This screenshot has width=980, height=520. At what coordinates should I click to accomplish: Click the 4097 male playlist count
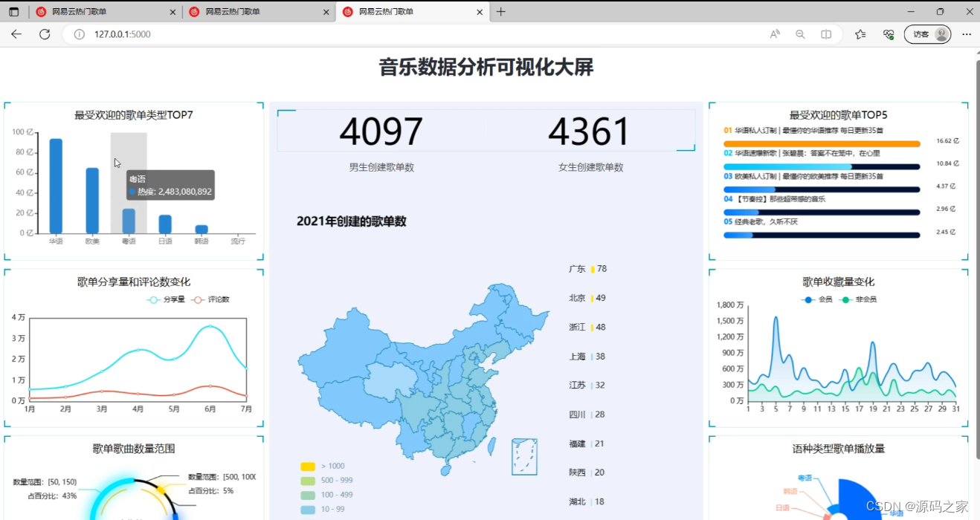coord(381,132)
